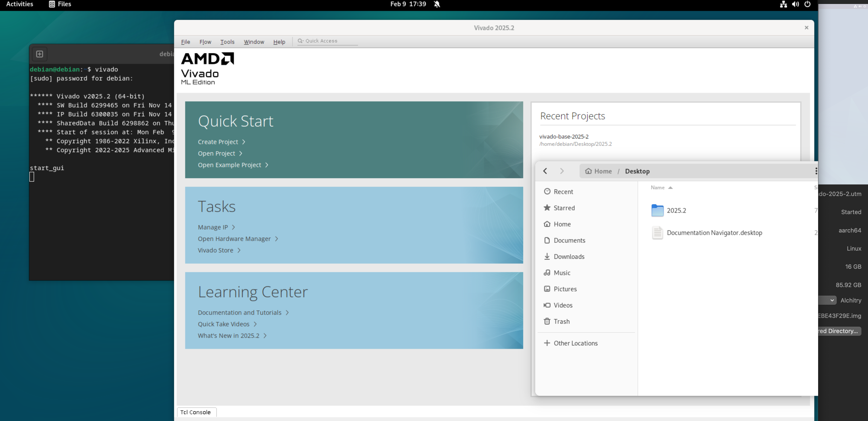
Task: Click the terminal new tab icon
Action: (39, 54)
